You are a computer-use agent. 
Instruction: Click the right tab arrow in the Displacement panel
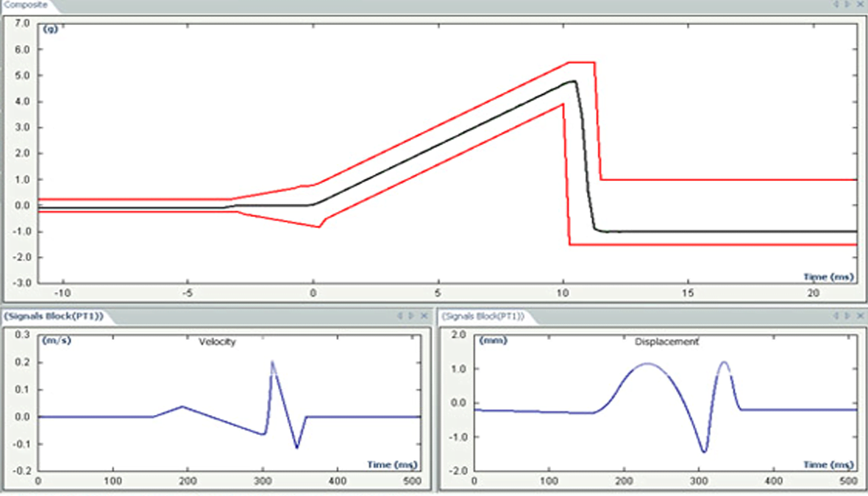tap(847, 316)
